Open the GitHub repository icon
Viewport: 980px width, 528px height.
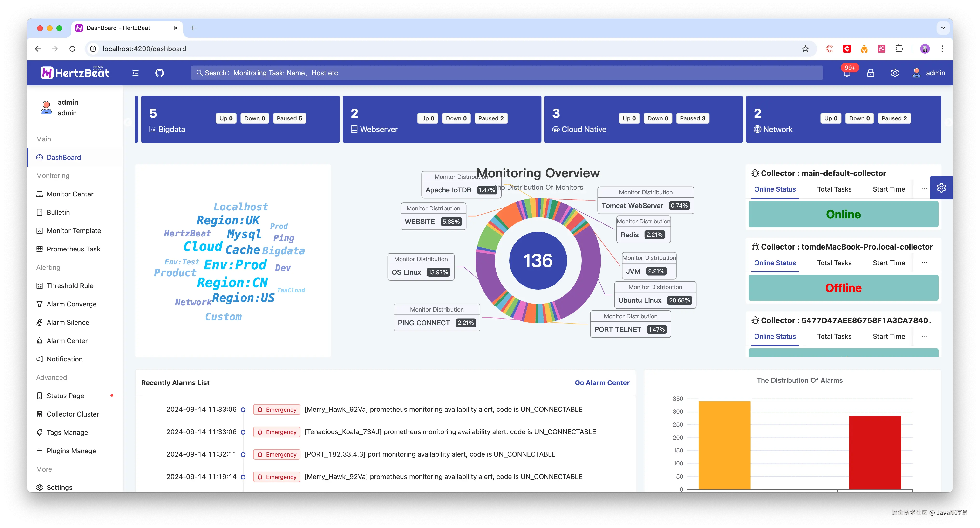coord(159,73)
